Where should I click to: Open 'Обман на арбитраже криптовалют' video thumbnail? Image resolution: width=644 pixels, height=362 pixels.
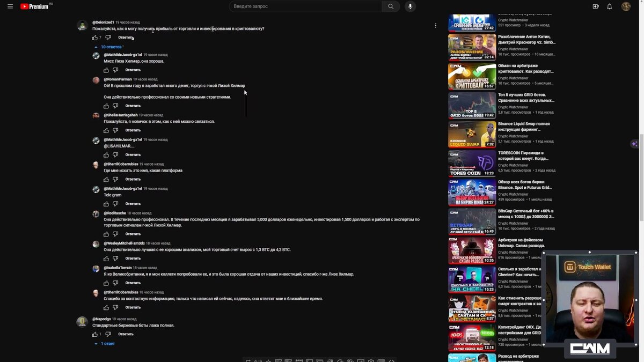point(472,76)
